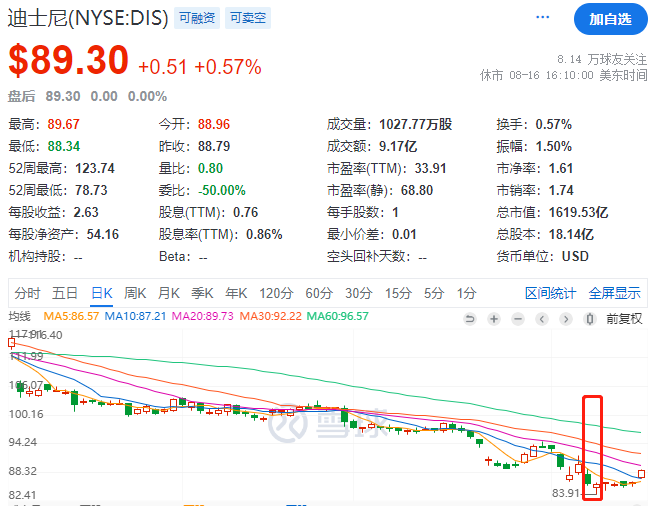Click the 均线 label
The width and height of the screenshot is (651, 506).
click(x=20, y=316)
